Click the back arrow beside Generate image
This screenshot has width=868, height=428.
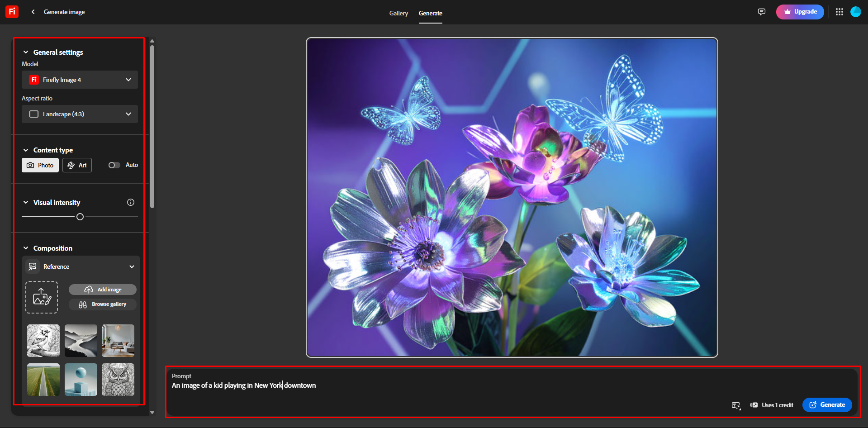tap(33, 12)
